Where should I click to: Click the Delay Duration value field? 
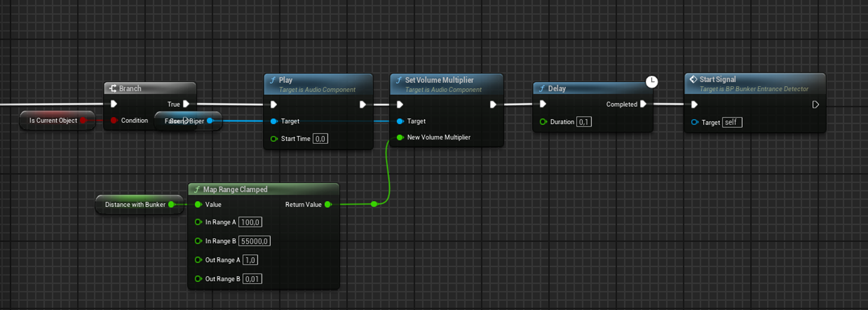[x=583, y=122]
